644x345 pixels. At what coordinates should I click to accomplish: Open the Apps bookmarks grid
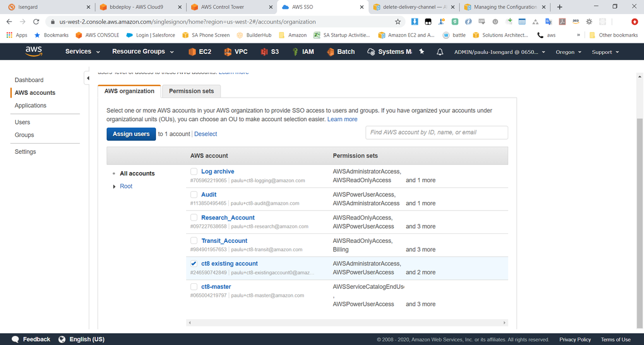[x=17, y=35]
